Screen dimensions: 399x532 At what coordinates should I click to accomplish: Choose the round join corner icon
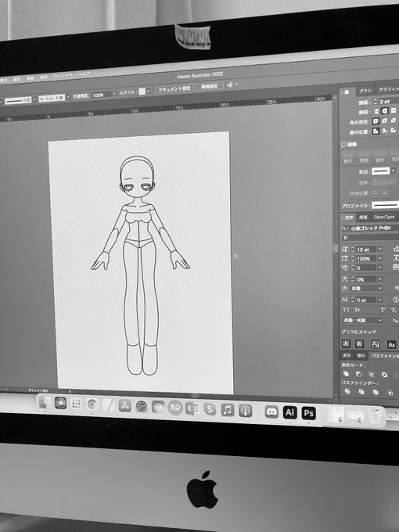385,120
